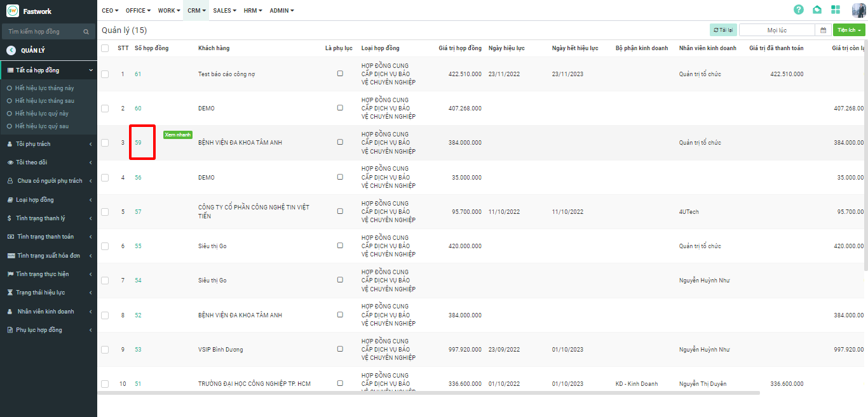The width and height of the screenshot is (868, 417).
Task: Click the Tải lại reload button
Action: (723, 30)
